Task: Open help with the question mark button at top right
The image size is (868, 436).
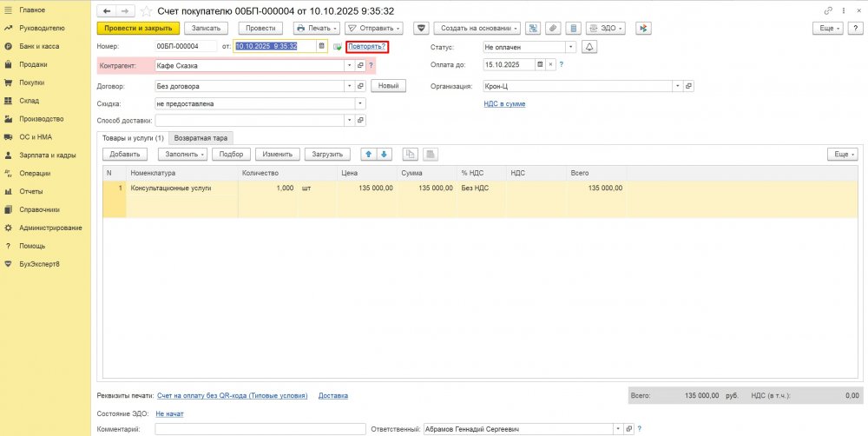Action: [x=855, y=28]
